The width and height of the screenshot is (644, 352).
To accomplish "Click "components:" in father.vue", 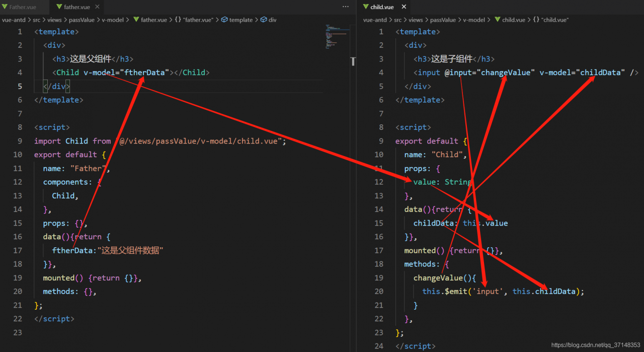I will point(68,182).
